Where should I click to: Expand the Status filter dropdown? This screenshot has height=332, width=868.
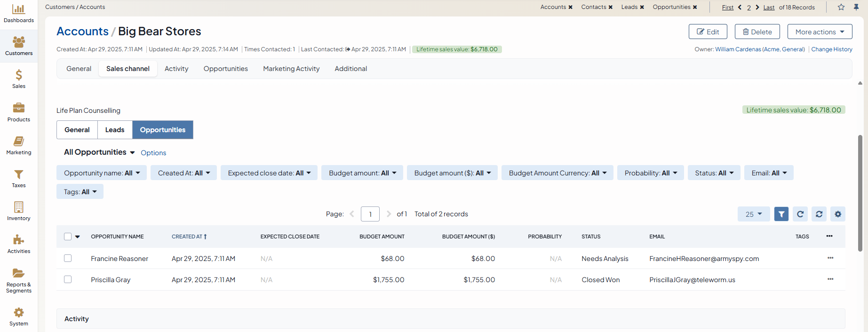[714, 173]
